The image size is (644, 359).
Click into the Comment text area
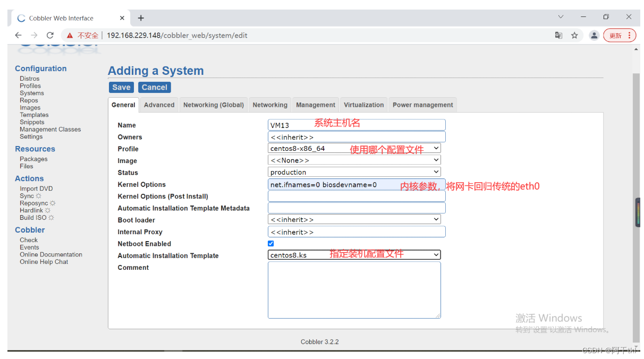[x=354, y=290]
